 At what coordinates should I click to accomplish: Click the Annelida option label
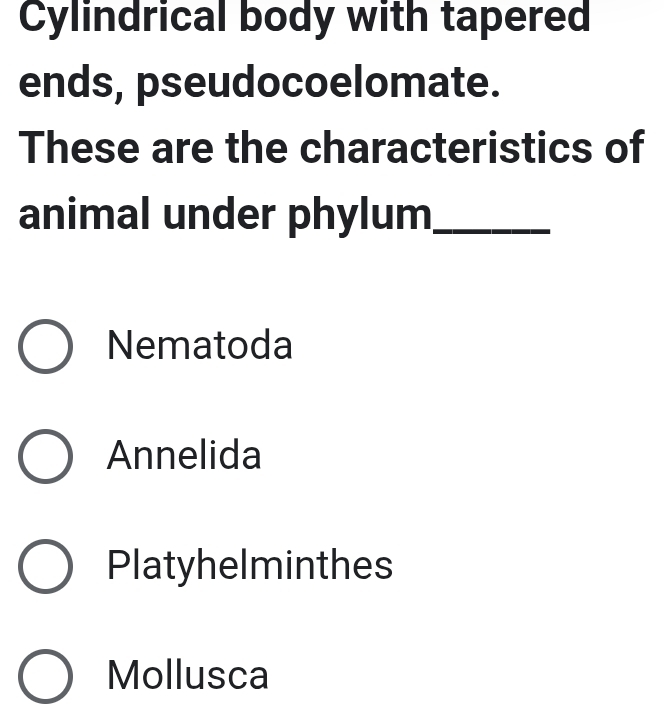[184, 457]
